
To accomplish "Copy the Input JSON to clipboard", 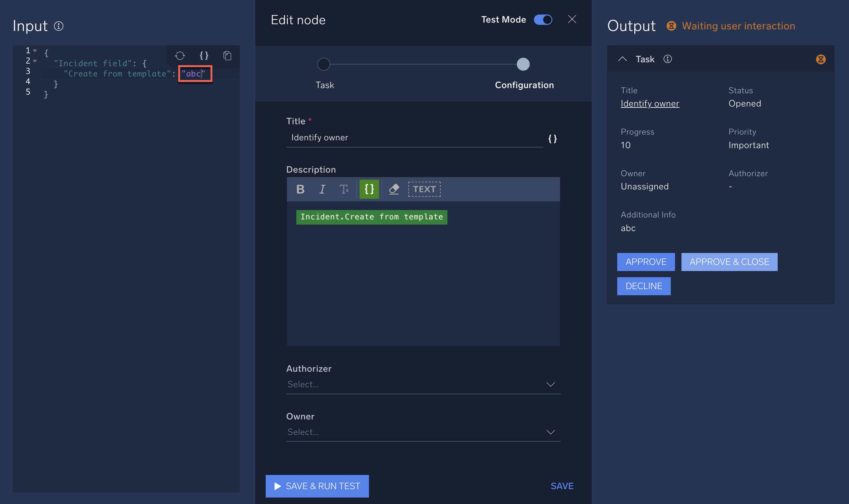I will pos(227,56).
